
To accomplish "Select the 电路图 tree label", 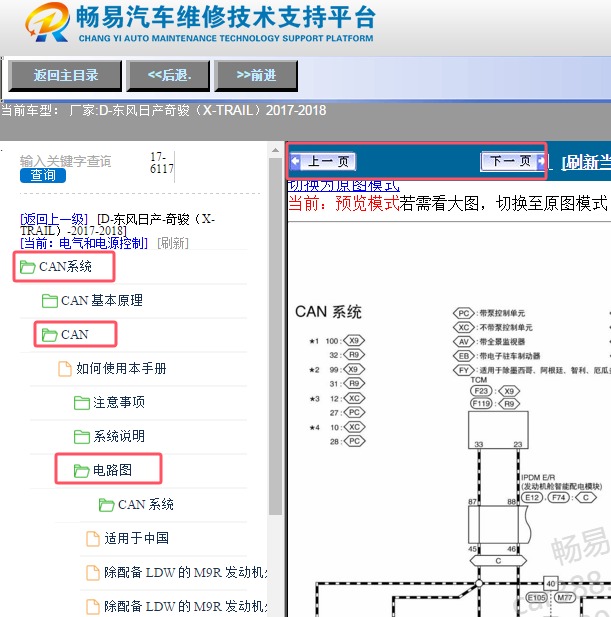I will point(113,470).
